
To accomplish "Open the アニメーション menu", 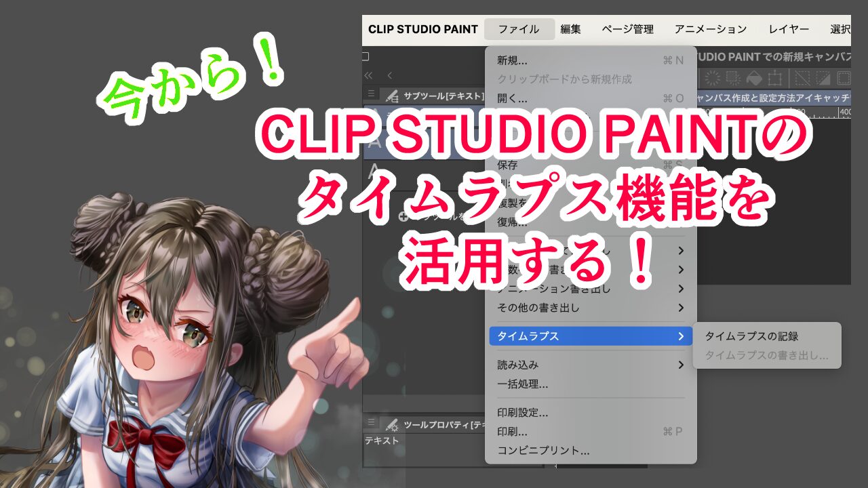I will coord(711,29).
